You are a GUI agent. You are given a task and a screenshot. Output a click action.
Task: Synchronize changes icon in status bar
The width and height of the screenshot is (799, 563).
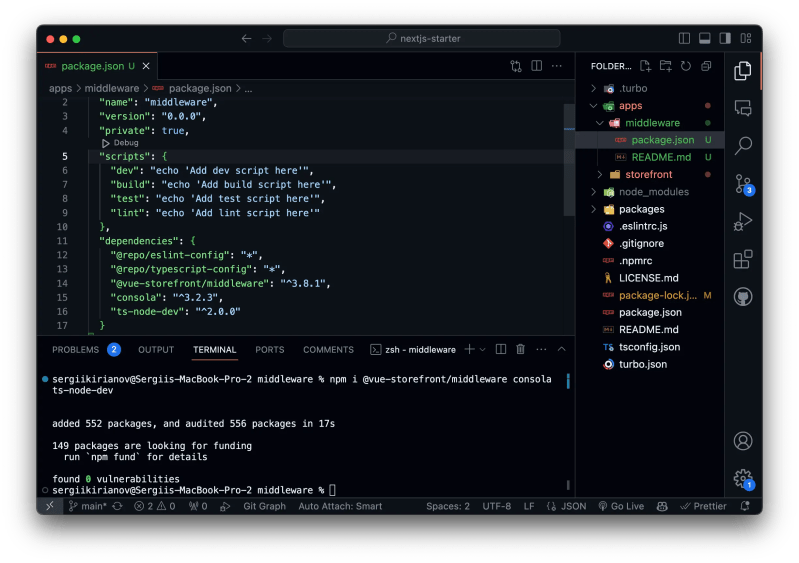[118, 506]
